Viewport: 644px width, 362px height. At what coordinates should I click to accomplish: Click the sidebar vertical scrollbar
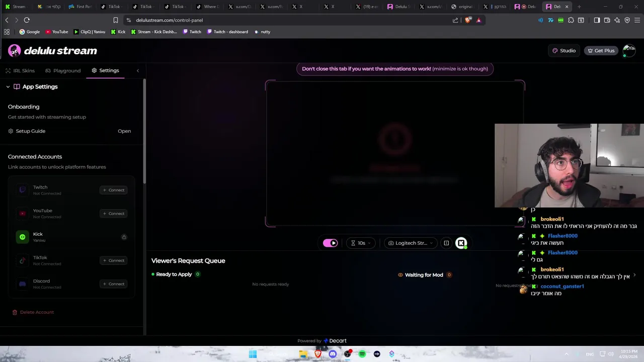(145, 131)
